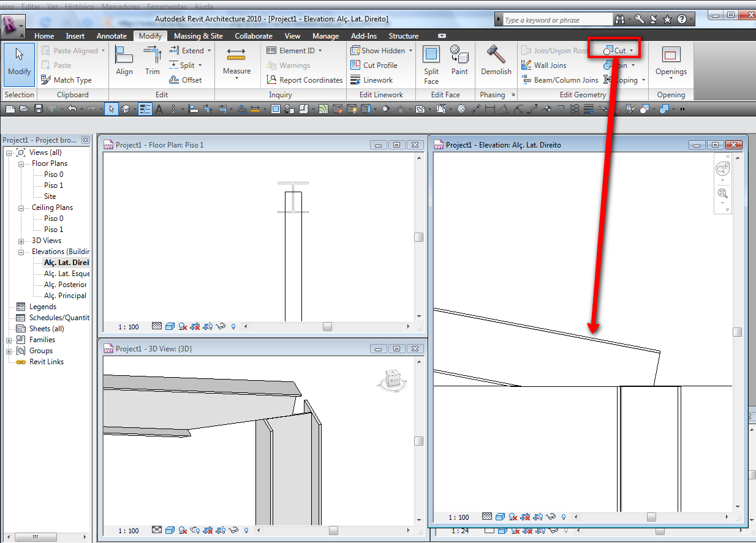Image resolution: width=756 pixels, height=543 pixels.
Task: Open the Insert ribbon tab
Action: click(x=75, y=36)
